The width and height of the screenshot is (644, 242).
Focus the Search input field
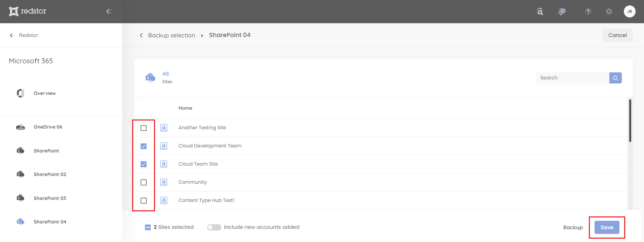click(572, 78)
